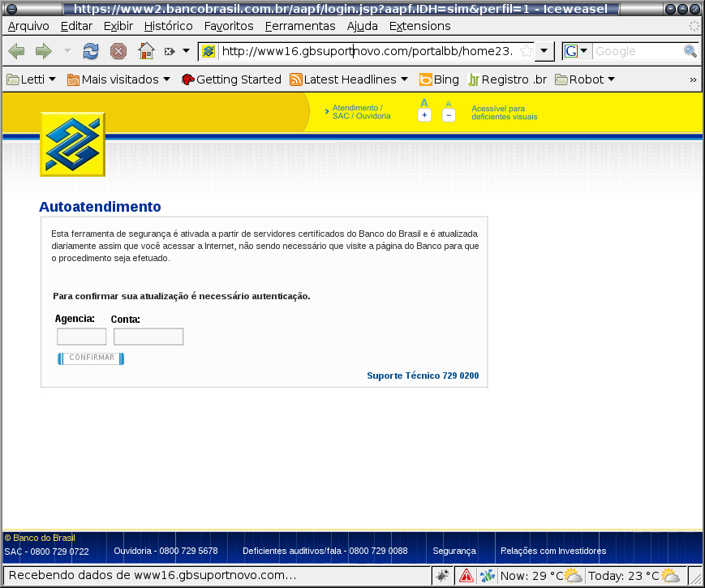Open the Editar menu

(76, 26)
